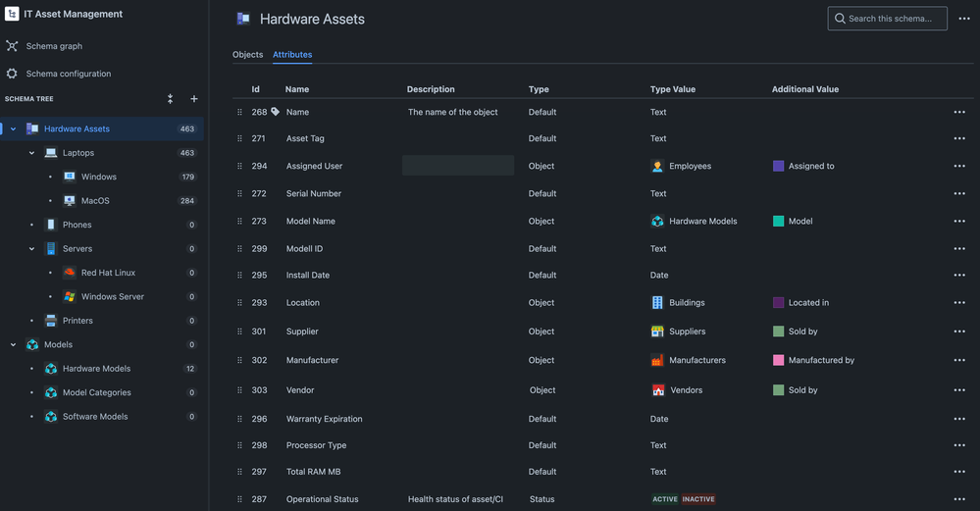Click the Manufacturers type value icon
This screenshot has height=511, width=980.
coord(657,360)
